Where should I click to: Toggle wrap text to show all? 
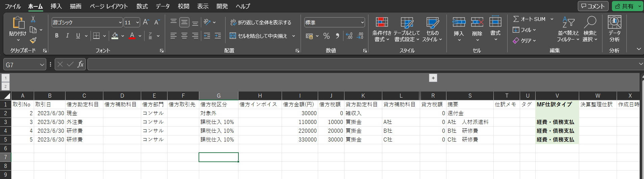261,22
